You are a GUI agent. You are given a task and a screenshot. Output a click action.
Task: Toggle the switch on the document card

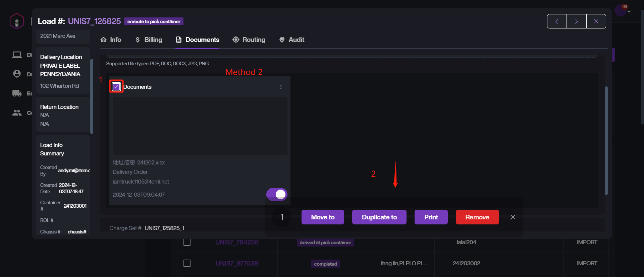tap(277, 194)
